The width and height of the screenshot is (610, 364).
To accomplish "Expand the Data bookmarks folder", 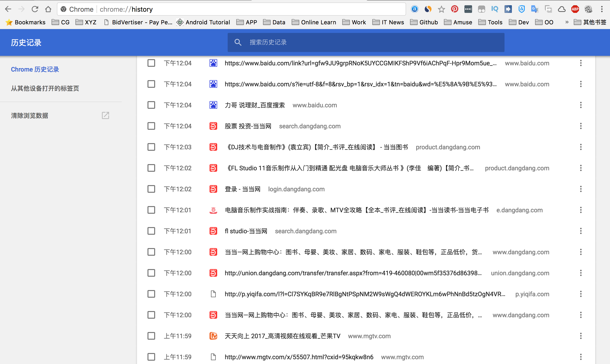I will tap(274, 22).
